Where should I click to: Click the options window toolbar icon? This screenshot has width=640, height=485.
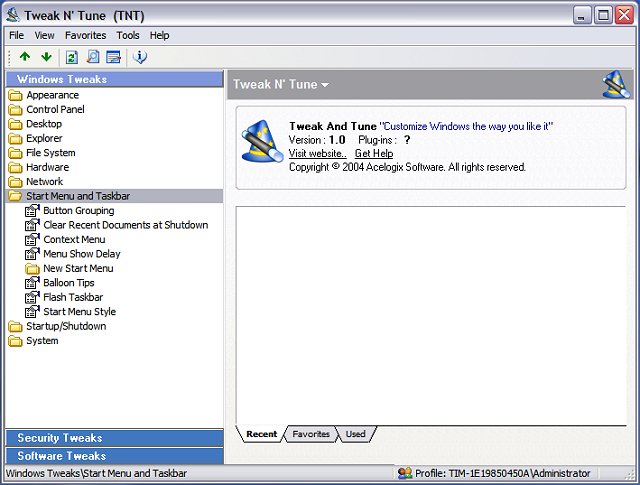pos(113,57)
